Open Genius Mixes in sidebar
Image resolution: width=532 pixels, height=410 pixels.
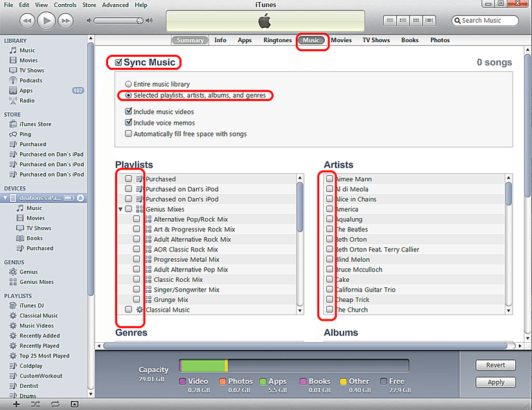click(x=37, y=282)
